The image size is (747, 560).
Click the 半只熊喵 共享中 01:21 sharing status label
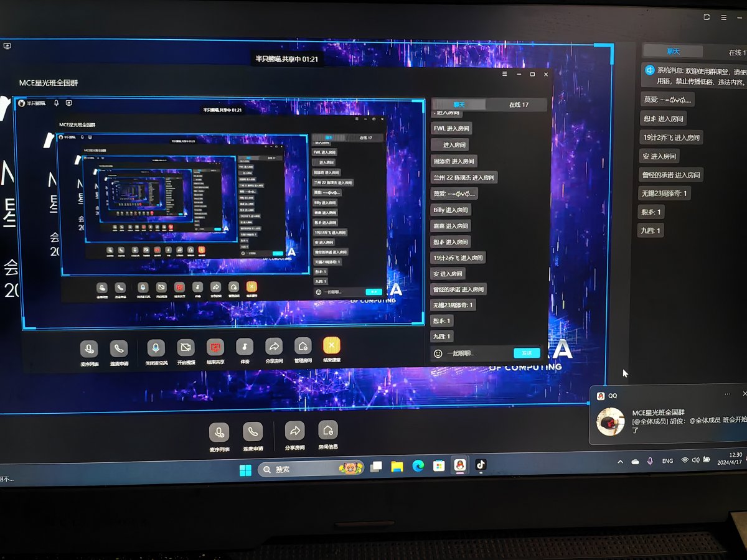click(286, 59)
